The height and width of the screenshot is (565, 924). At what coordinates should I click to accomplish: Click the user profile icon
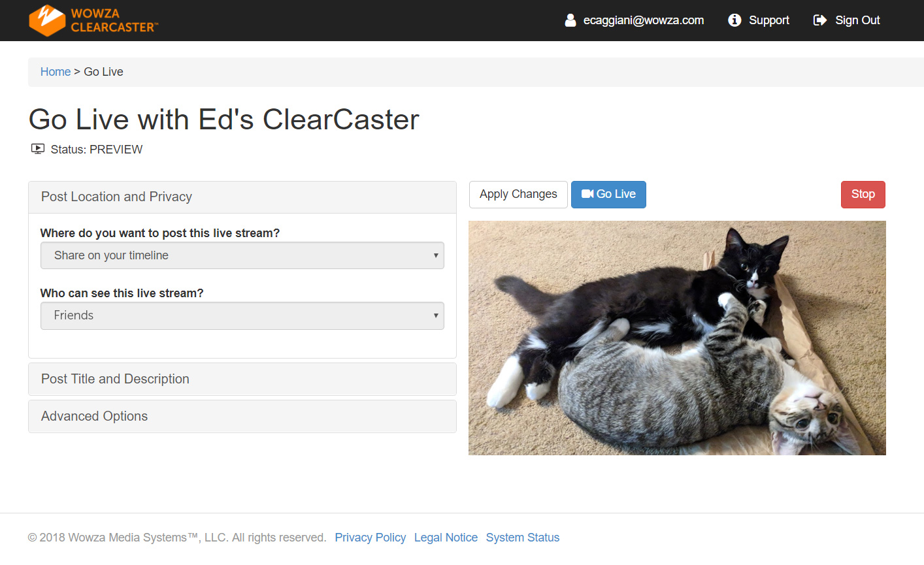570,20
